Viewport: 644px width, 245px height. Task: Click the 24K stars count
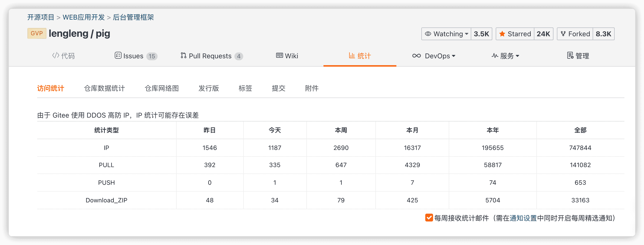(x=543, y=34)
